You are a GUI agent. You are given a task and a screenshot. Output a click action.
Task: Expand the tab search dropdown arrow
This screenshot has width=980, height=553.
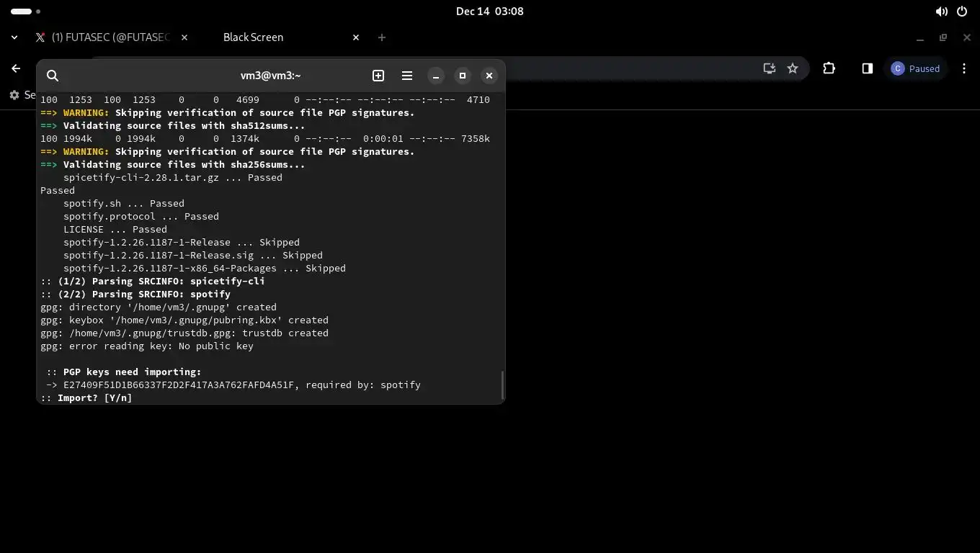[x=14, y=37]
